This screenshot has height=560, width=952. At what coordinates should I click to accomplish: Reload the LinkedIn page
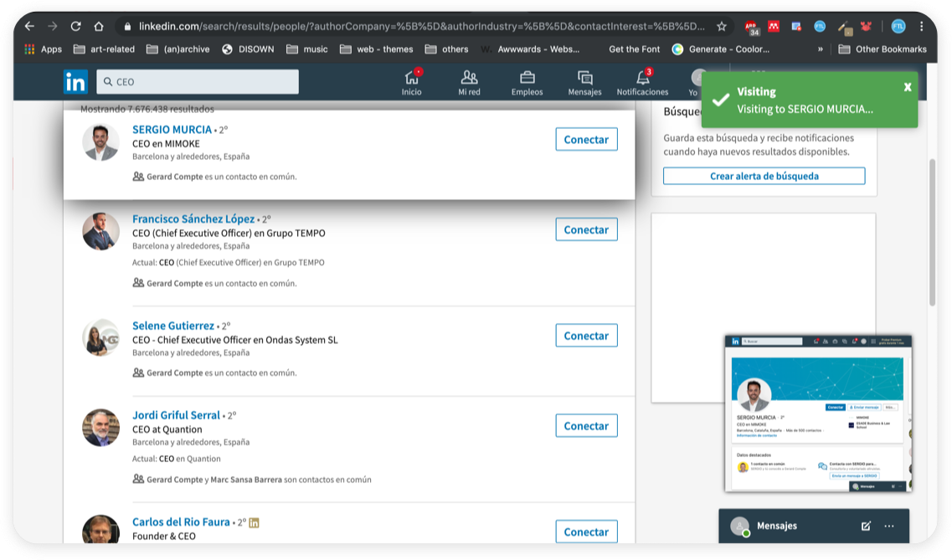click(x=76, y=26)
